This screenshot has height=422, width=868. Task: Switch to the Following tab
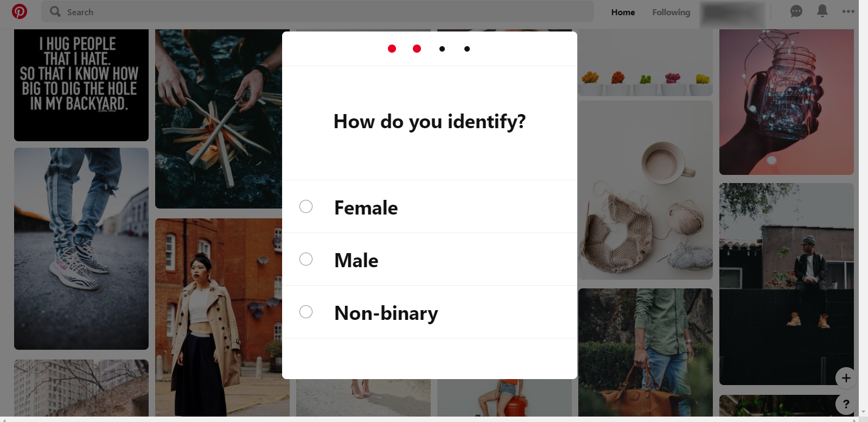click(671, 12)
